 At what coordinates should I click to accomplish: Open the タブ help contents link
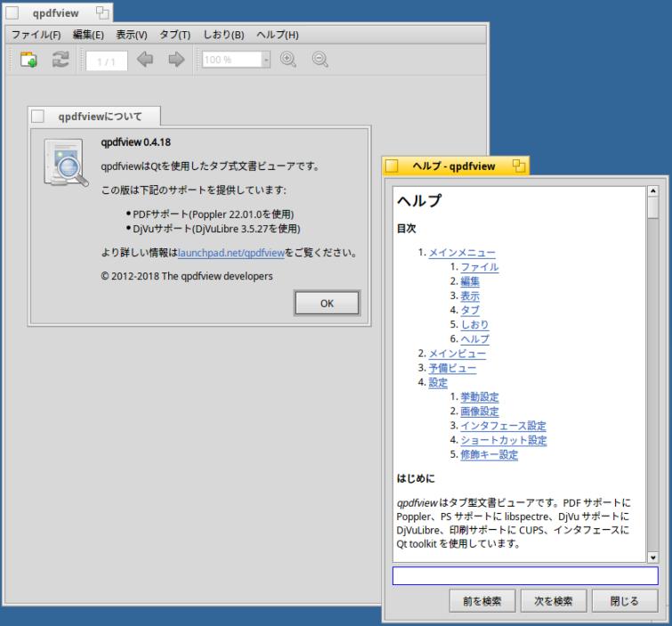point(470,311)
